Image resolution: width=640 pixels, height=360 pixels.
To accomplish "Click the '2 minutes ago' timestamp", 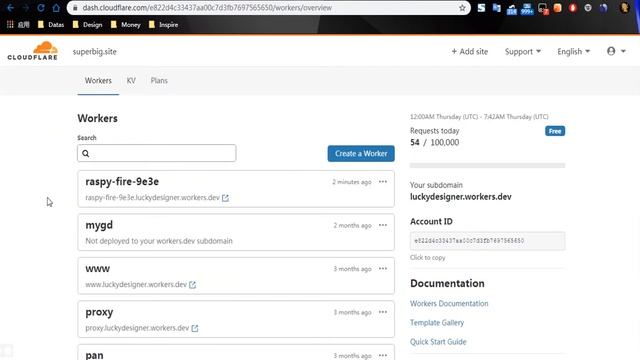I will coord(351,182).
